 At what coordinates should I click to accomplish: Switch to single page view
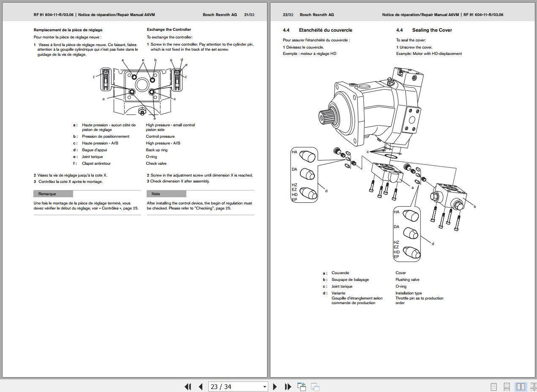click(x=493, y=387)
